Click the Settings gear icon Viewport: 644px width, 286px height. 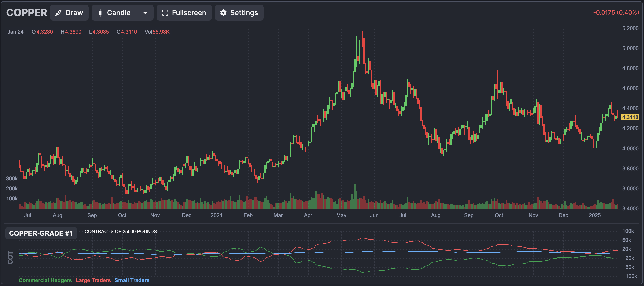pyautogui.click(x=223, y=13)
